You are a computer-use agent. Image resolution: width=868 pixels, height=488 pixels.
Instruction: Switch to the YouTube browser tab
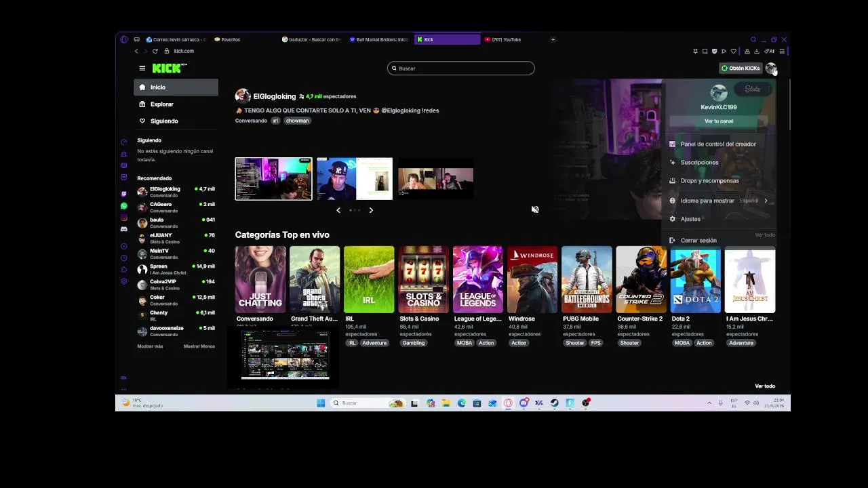click(512, 39)
